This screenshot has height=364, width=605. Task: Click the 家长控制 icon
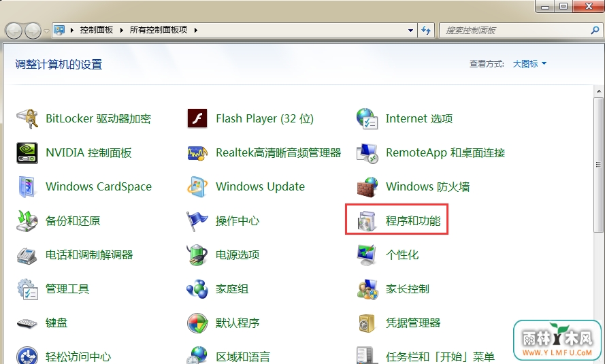click(367, 288)
